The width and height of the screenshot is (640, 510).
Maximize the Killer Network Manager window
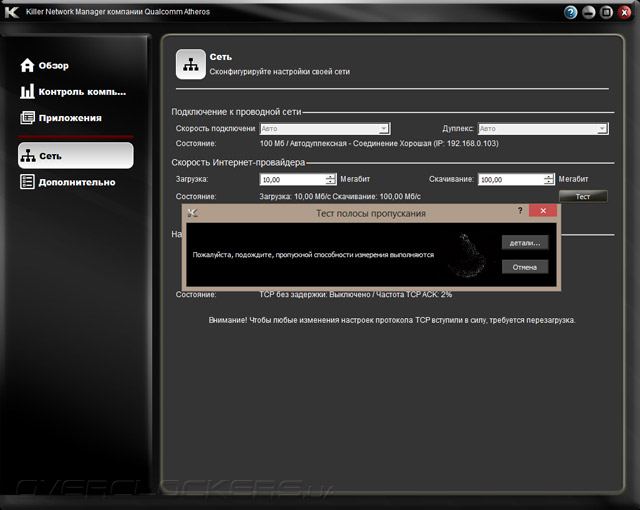click(x=606, y=13)
